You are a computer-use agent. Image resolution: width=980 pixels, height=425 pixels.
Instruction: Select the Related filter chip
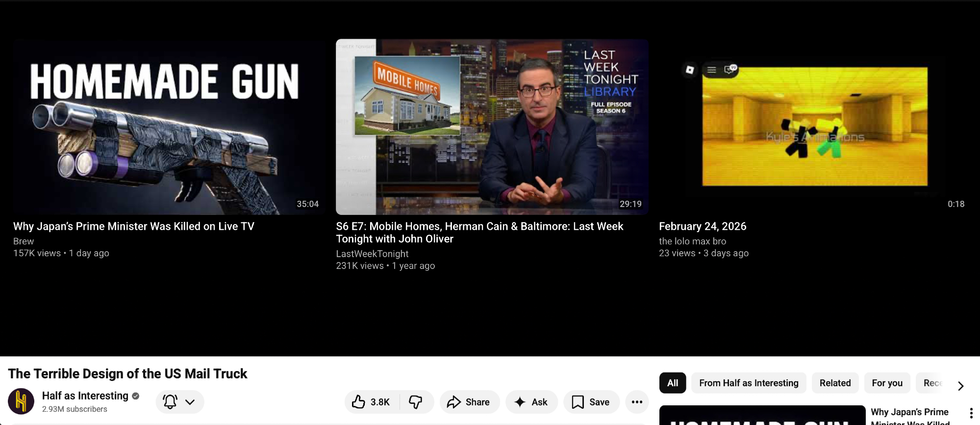(835, 383)
